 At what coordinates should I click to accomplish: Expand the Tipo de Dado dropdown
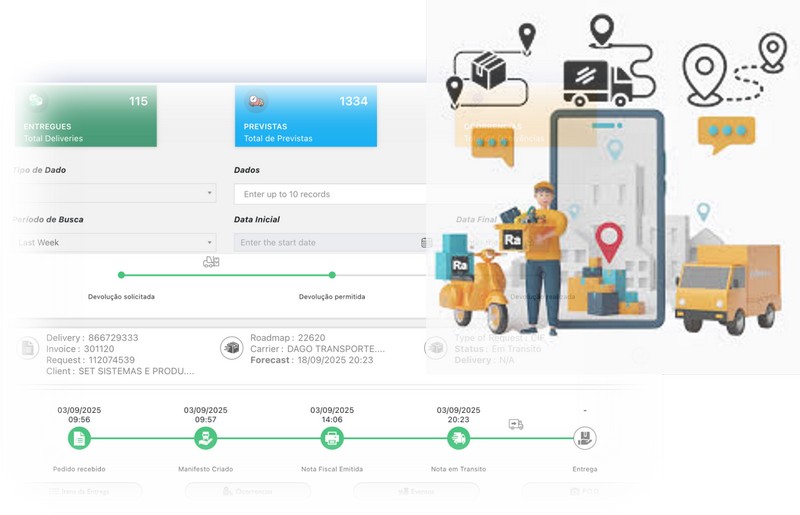coord(114,193)
